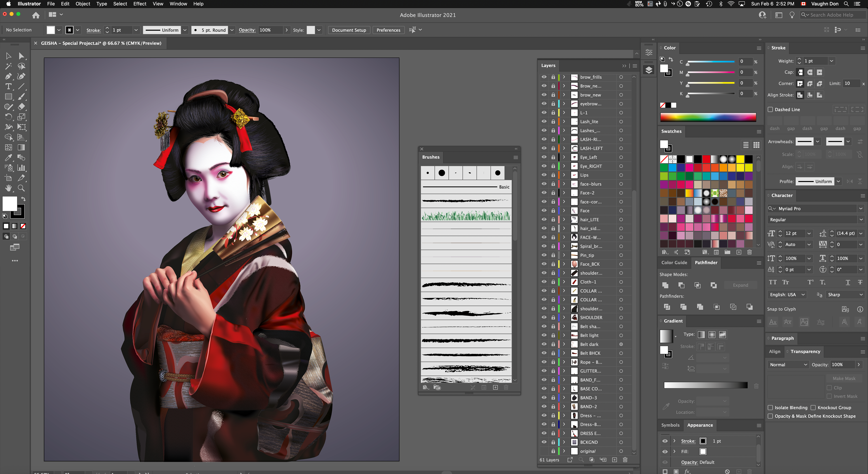This screenshot has width=868, height=474.
Task: Switch to the Color Guide tab
Action: tap(674, 262)
